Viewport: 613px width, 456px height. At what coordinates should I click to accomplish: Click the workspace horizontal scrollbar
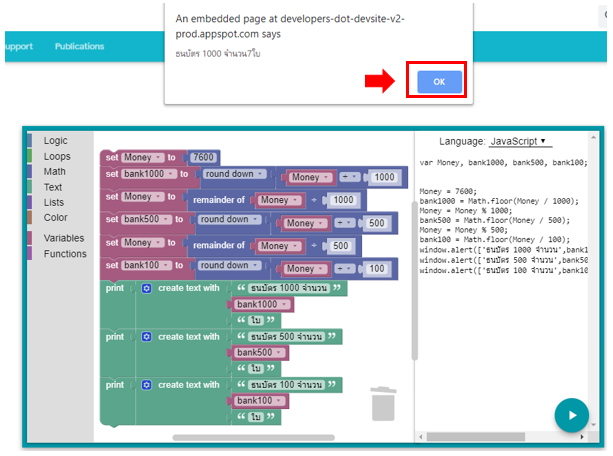point(253,437)
